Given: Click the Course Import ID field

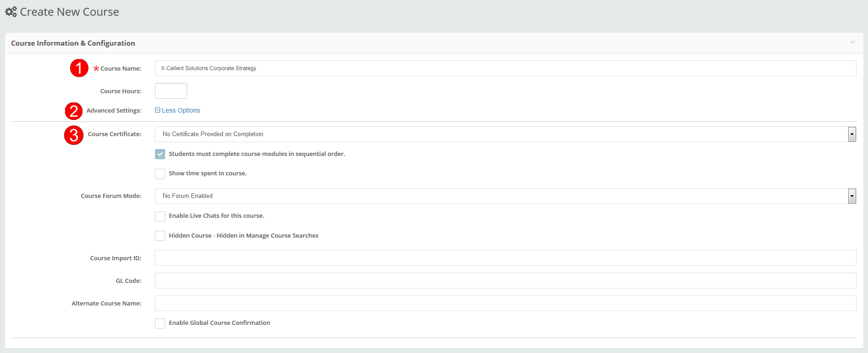Looking at the screenshot, I should [505, 258].
